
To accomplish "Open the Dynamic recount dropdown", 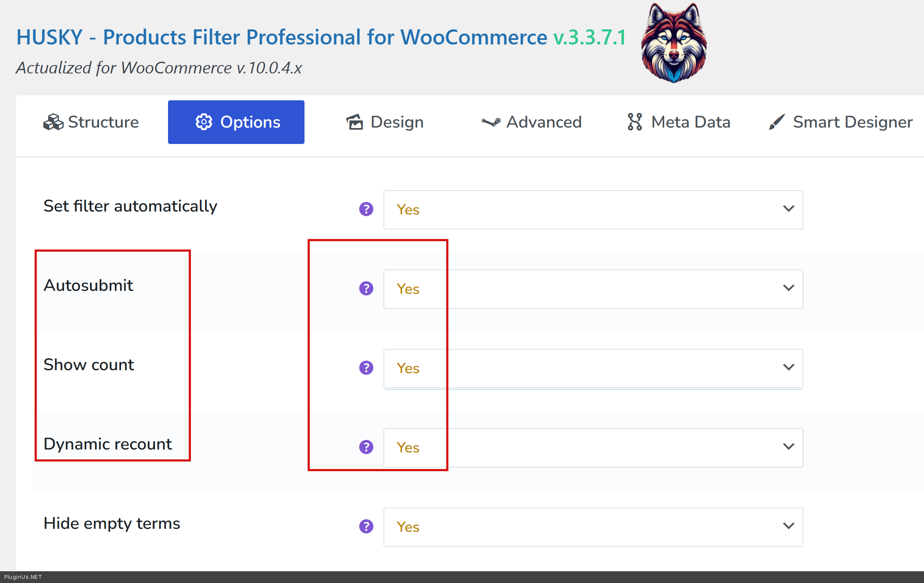I will tap(593, 447).
